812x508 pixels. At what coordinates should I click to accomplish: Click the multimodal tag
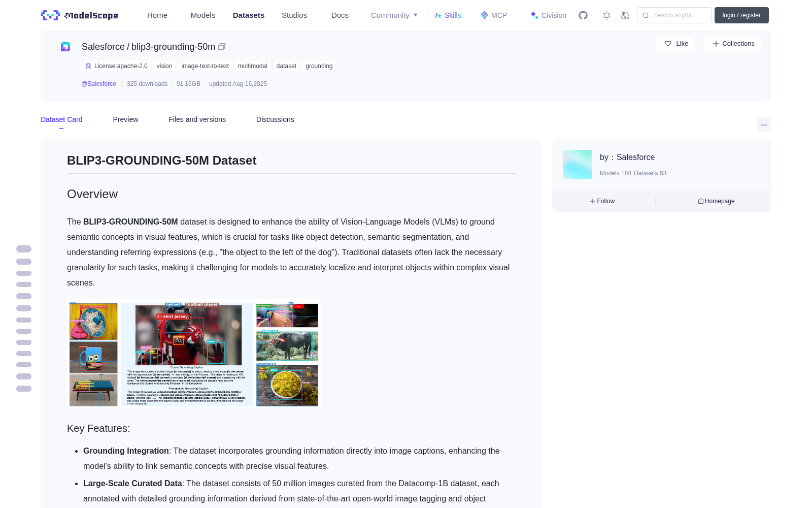tap(253, 66)
